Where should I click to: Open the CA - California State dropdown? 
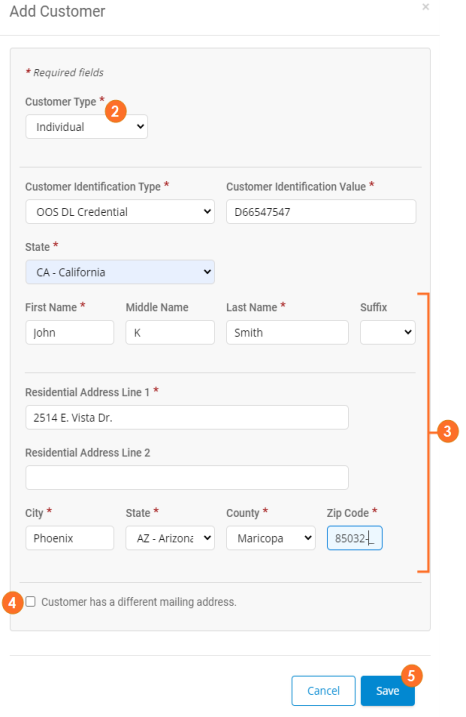pyautogui.click(x=120, y=272)
